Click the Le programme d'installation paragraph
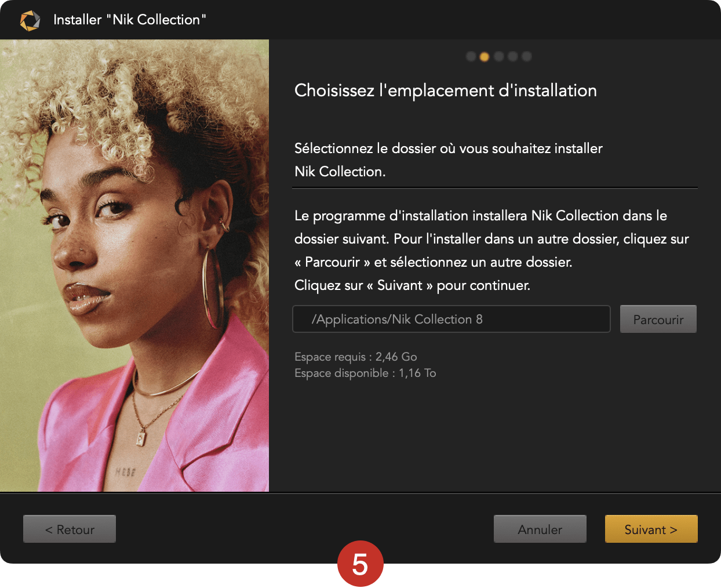The height and width of the screenshot is (588, 721). click(491, 238)
